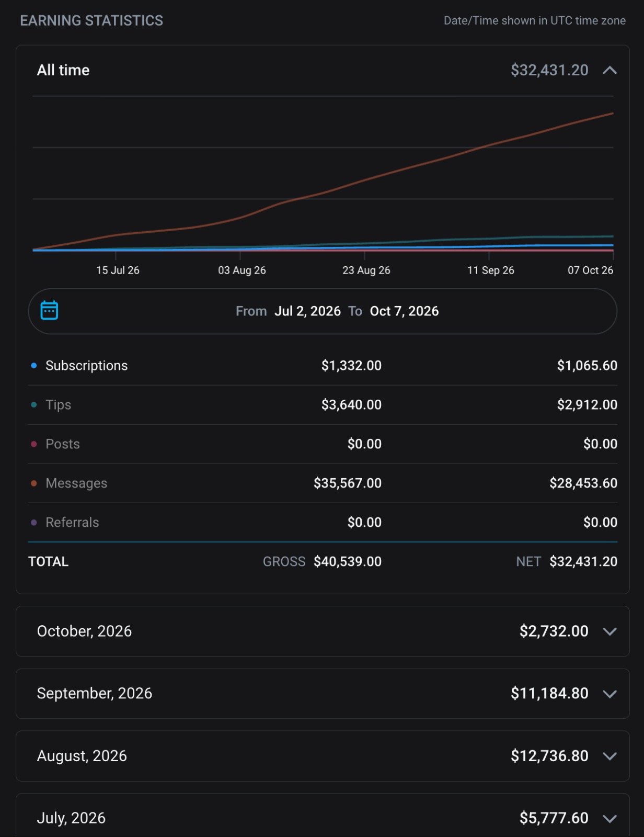
Task: Toggle the Referrals series purple dot
Action: tap(34, 523)
